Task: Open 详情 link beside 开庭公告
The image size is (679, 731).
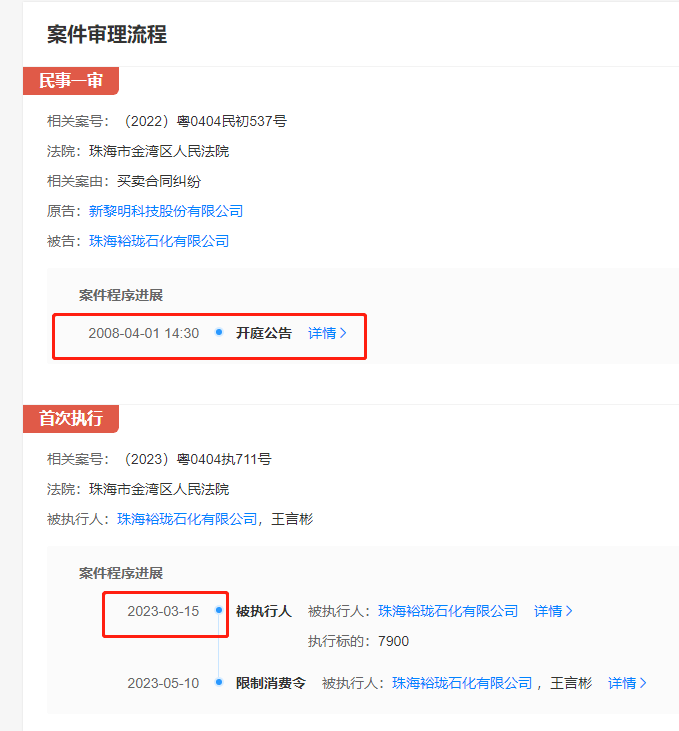Action: tap(327, 333)
